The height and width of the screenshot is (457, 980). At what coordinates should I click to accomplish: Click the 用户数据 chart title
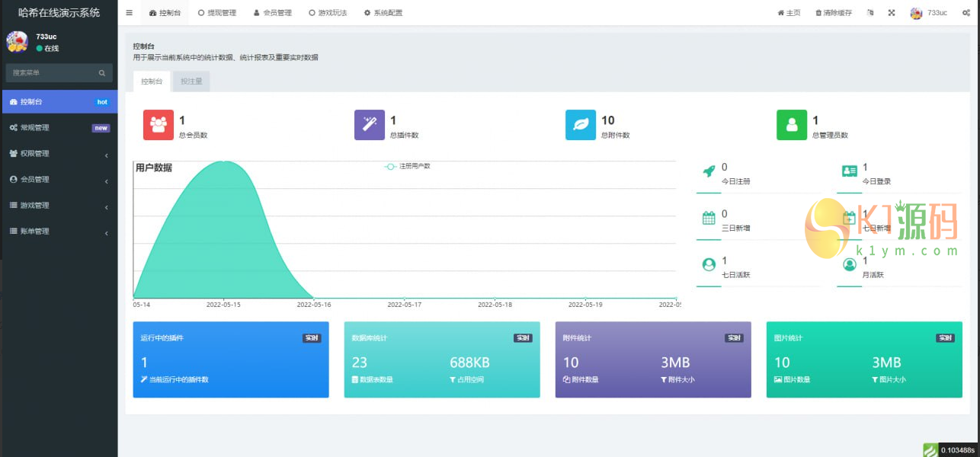[154, 168]
